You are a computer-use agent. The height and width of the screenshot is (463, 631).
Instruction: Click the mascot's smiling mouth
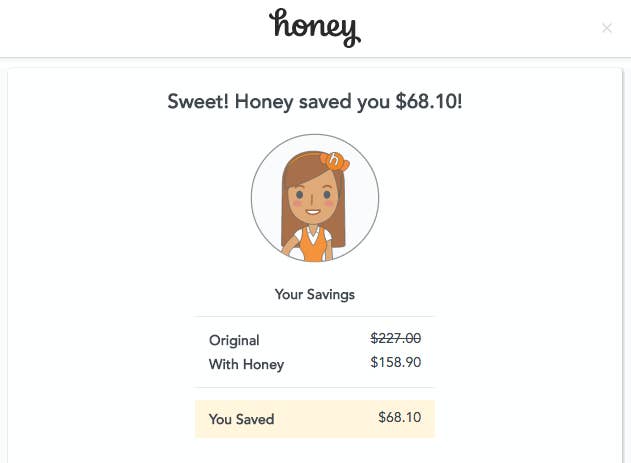coord(313,213)
